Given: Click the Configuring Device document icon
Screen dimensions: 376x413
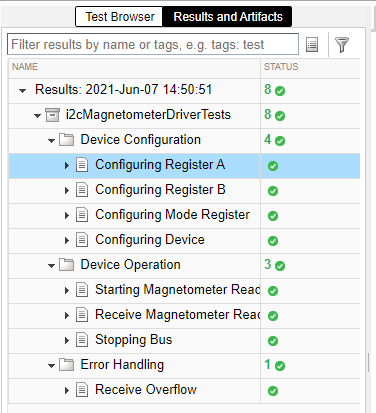Looking at the screenshot, I should pos(82,240).
